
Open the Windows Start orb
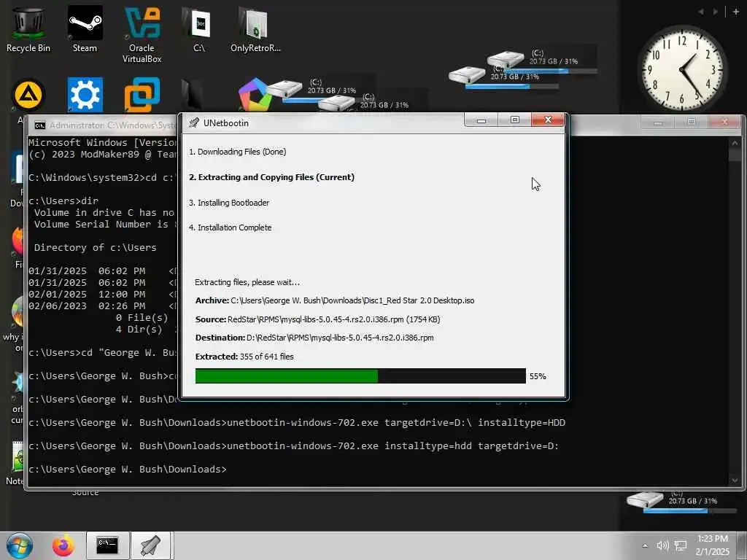(20, 545)
